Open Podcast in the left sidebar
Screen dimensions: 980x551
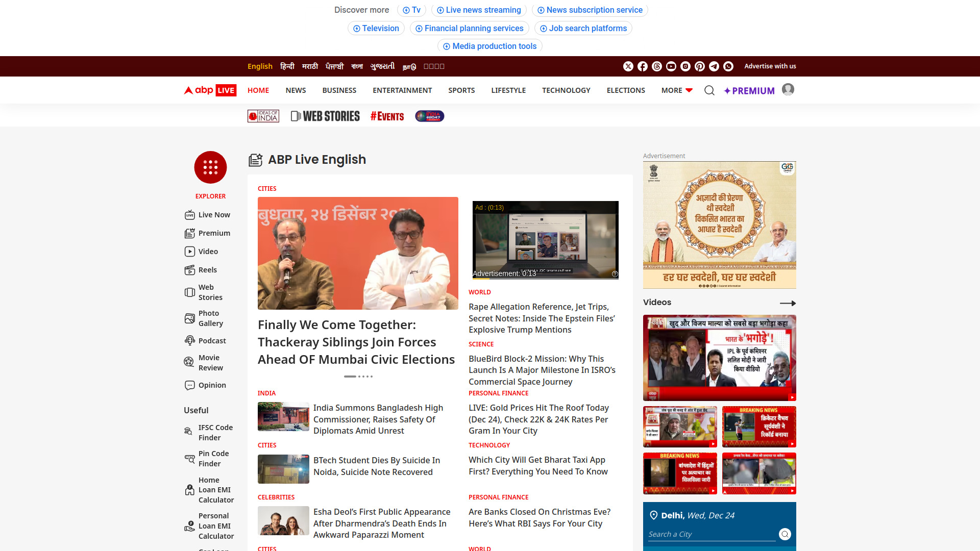(x=212, y=341)
